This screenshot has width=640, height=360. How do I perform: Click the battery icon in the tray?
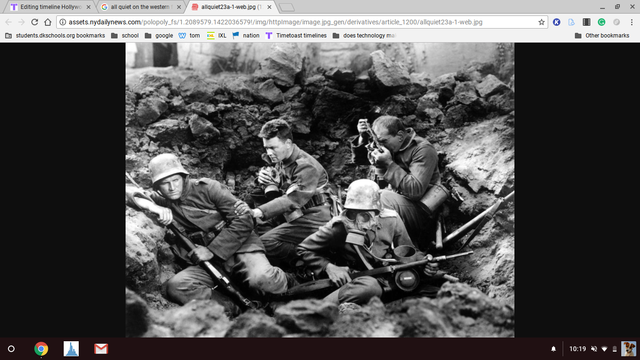614,349
